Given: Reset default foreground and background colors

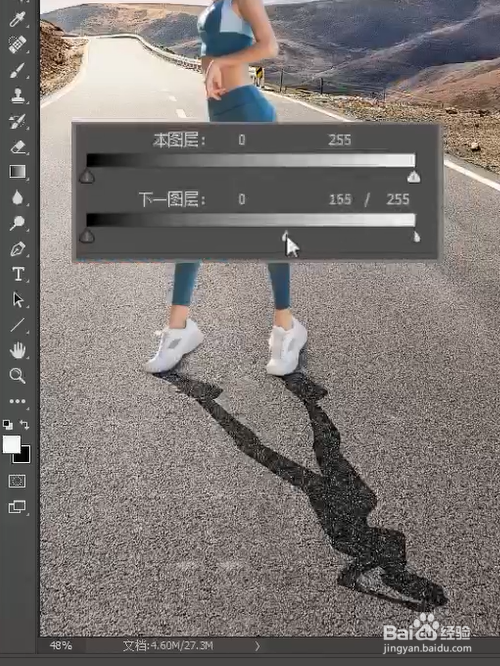Looking at the screenshot, I should [x=8, y=424].
